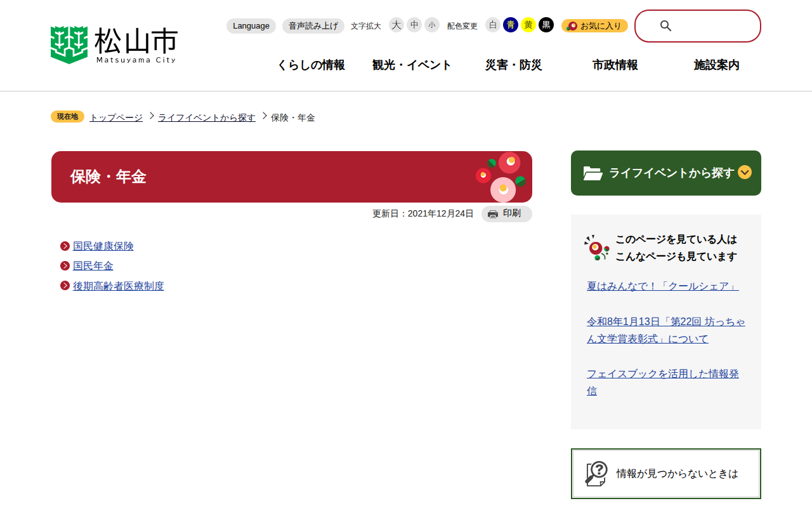812x508 pixels.
Task: Open the くらしの情報 menu
Action: [311, 65]
